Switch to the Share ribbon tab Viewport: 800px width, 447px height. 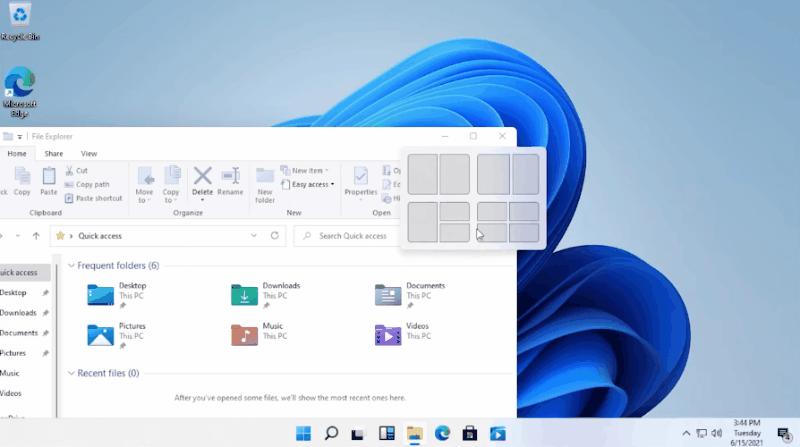53,153
